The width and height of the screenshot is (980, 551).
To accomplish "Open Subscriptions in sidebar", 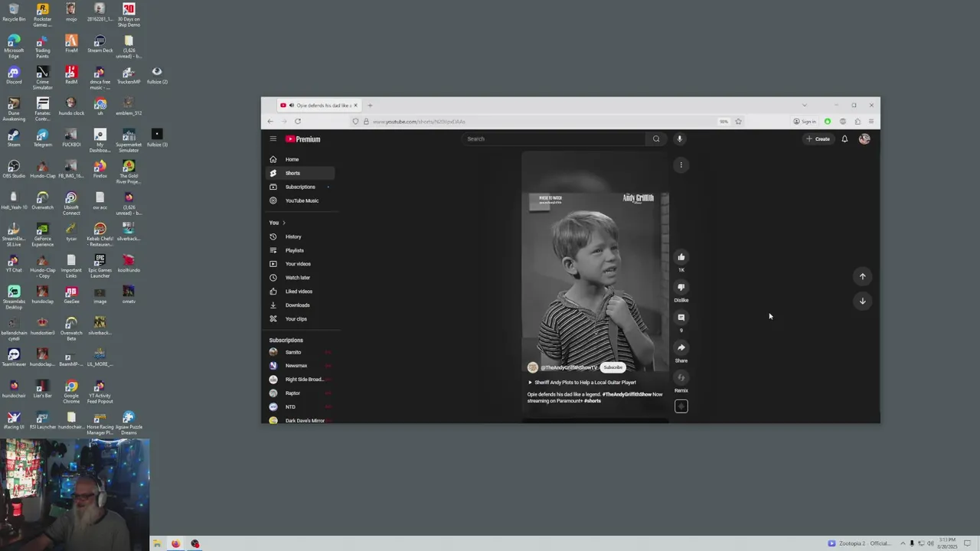I will pyautogui.click(x=300, y=187).
